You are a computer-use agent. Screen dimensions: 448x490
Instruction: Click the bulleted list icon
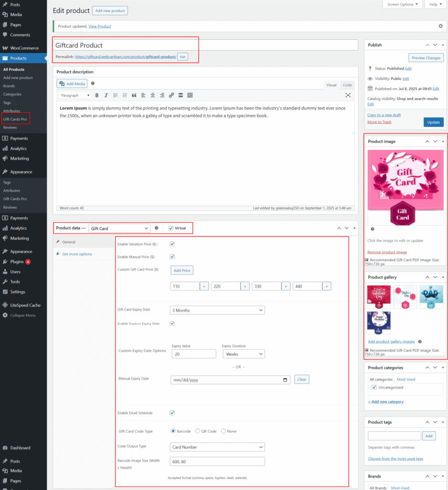click(x=115, y=95)
